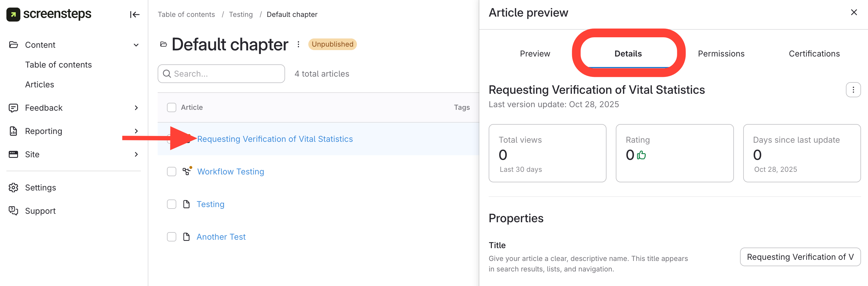This screenshot has height=286, width=868.
Task: Check the Workflow Testing article checkbox
Action: pos(172,172)
